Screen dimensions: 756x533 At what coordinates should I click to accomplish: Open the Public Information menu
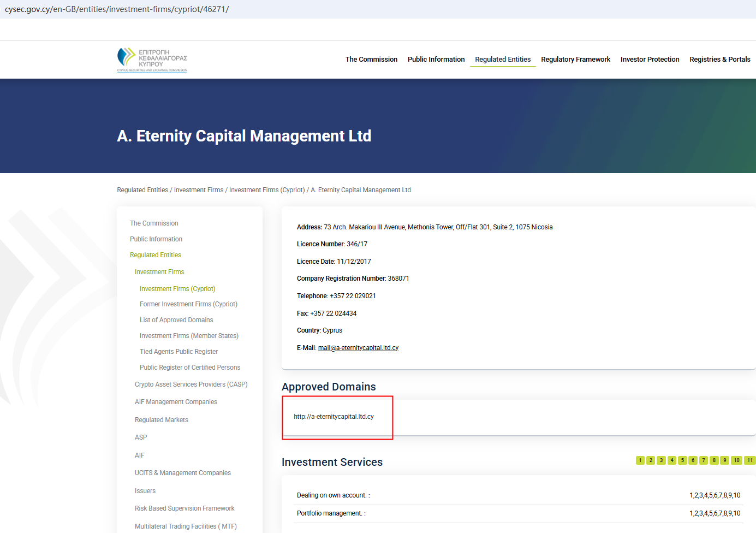point(436,60)
